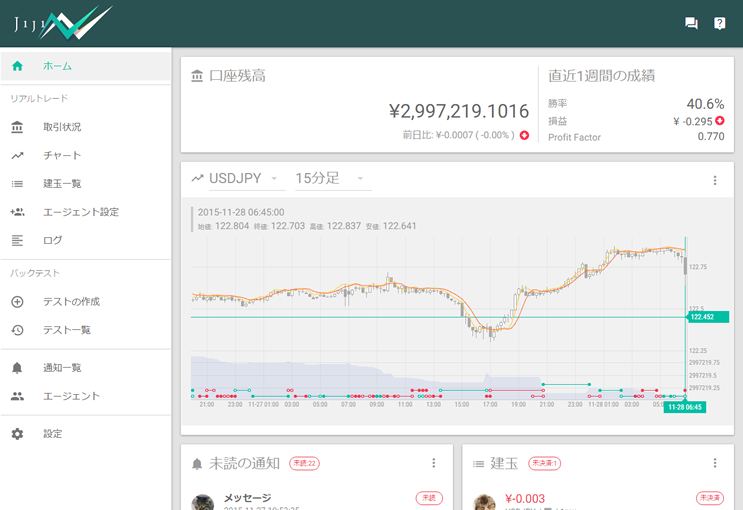
Task: Open 通知一覧 in the sidebar
Action: [x=85, y=368]
